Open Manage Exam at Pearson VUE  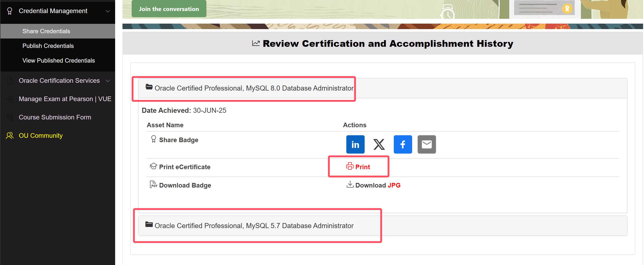[x=65, y=99]
